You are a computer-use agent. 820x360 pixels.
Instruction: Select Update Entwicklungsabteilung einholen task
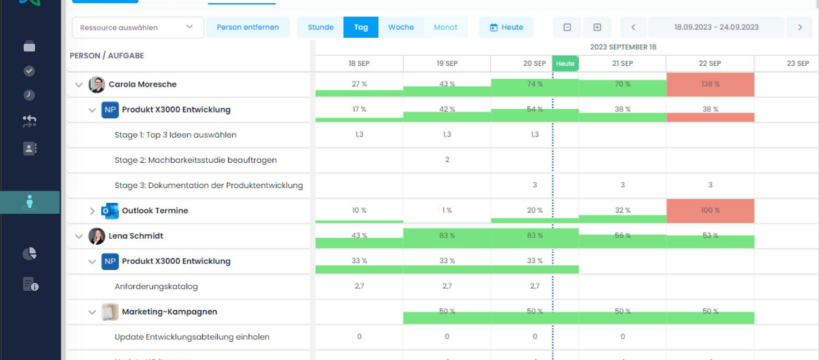(x=192, y=337)
